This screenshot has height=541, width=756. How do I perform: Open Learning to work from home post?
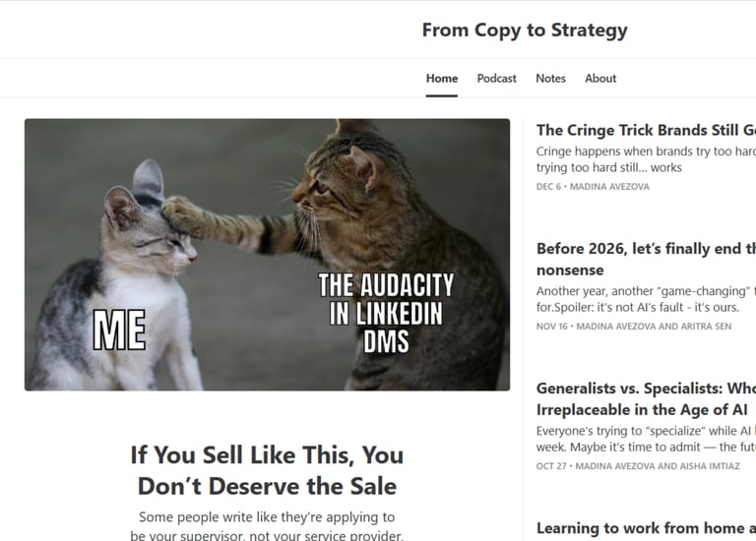tap(646, 528)
